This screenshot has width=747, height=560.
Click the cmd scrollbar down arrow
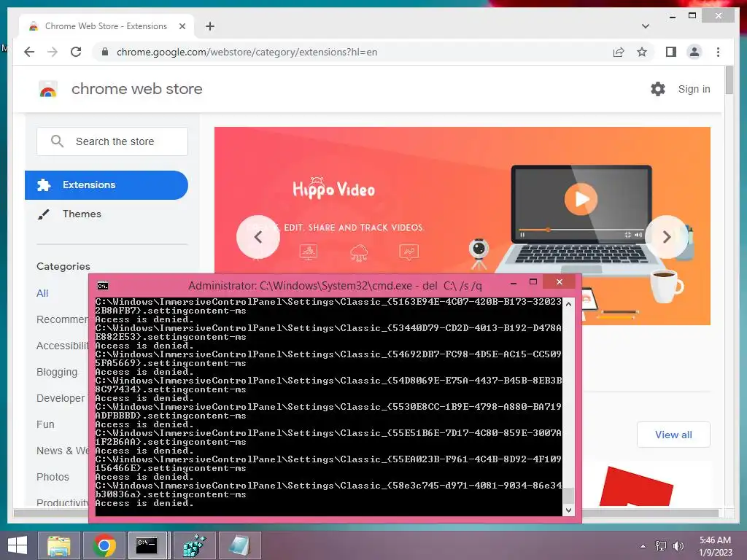point(568,510)
